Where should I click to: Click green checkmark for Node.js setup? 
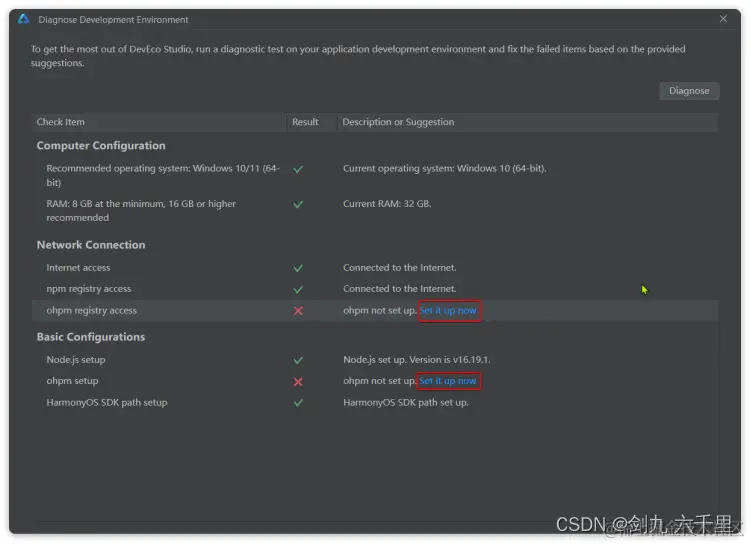(298, 360)
